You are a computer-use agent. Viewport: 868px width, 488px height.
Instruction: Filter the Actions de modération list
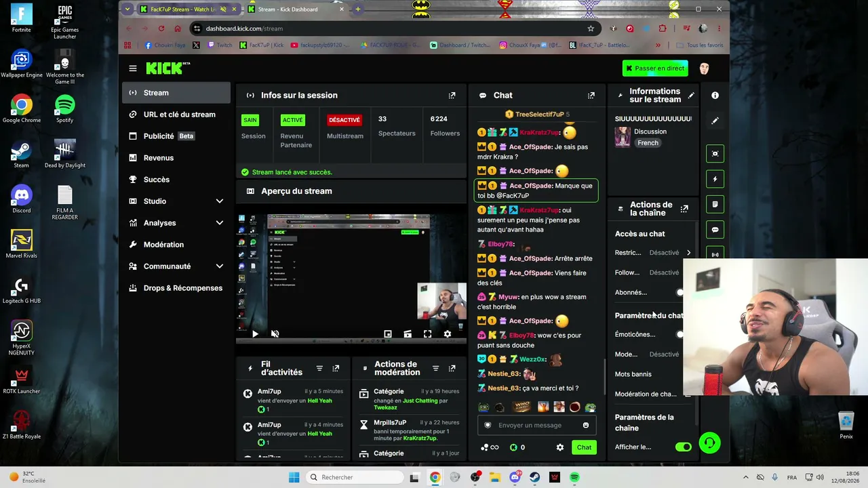coord(436,369)
